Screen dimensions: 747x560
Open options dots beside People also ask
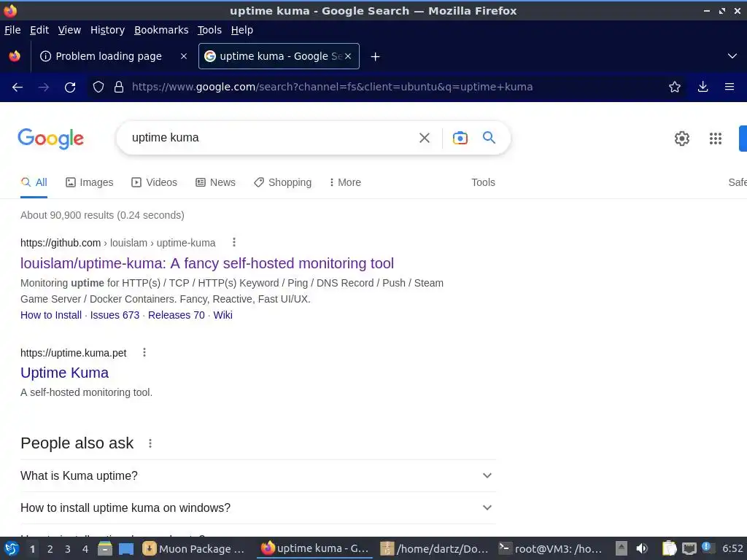click(150, 444)
